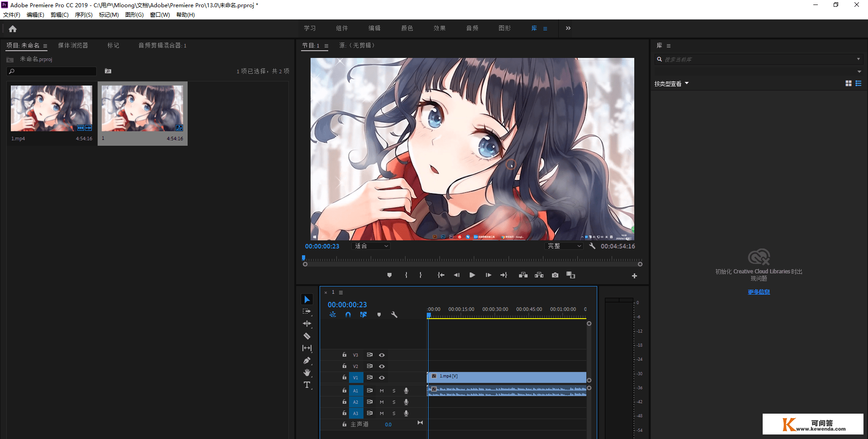Toggle linked selection in timeline

(363, 315)
